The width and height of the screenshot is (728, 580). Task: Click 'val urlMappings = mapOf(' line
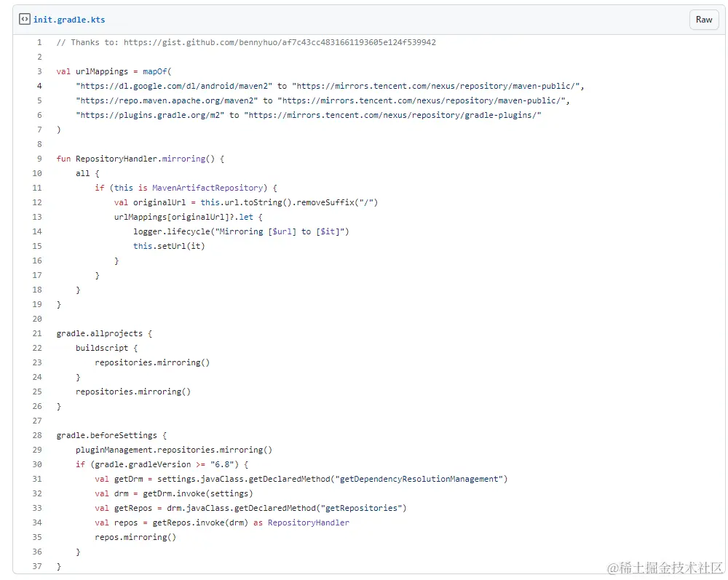point(114,71)
